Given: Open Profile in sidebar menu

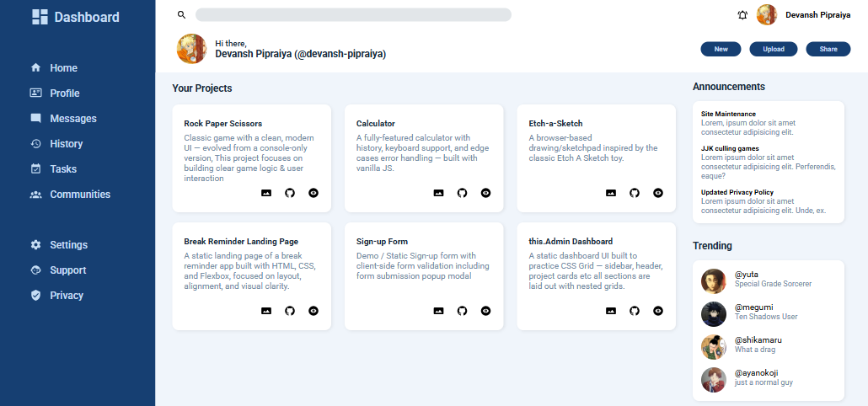Looking at the screenshot, I should pos(65,93).
